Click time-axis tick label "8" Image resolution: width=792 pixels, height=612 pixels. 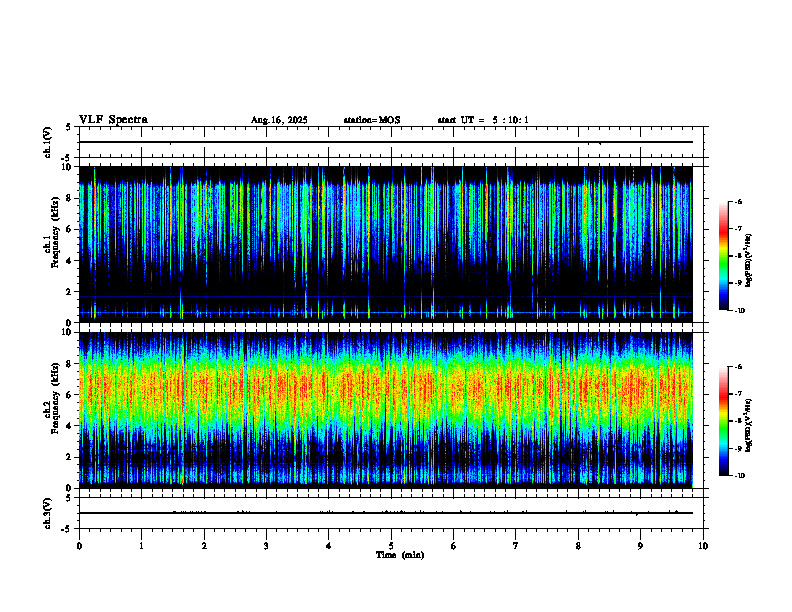(x=578, y=546)
